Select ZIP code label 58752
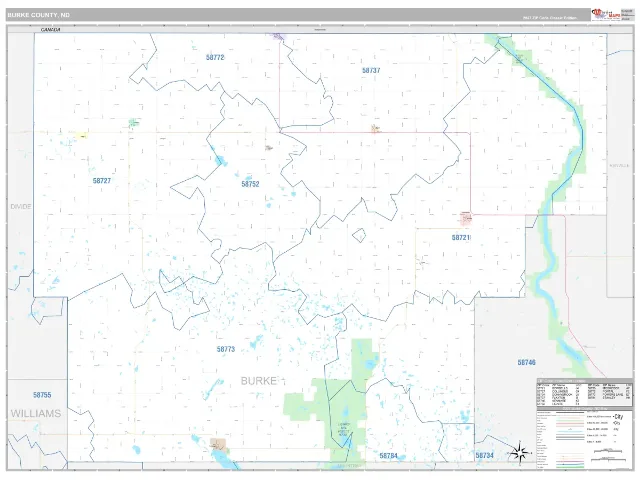This screenshot has width=640, height=480. (250, 184)
